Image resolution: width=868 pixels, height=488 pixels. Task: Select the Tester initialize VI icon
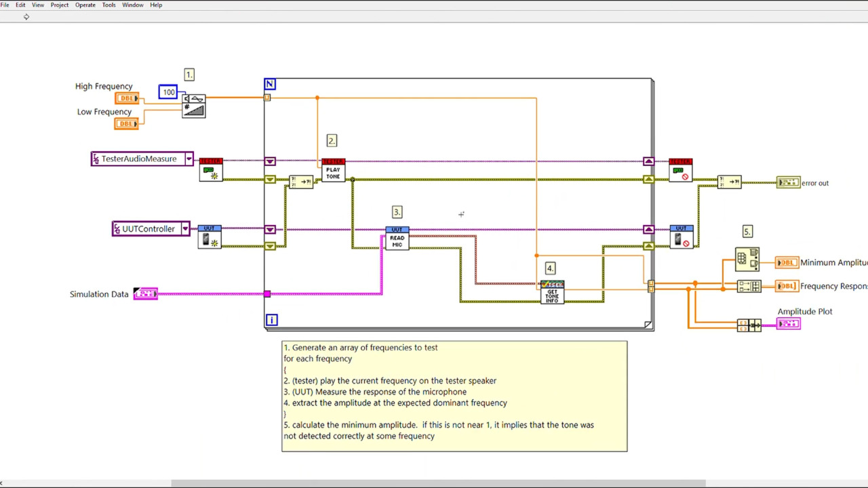pos(211,170)
